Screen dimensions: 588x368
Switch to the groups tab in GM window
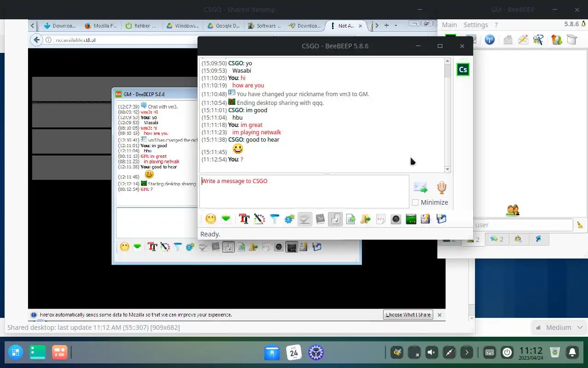point(518,239)
